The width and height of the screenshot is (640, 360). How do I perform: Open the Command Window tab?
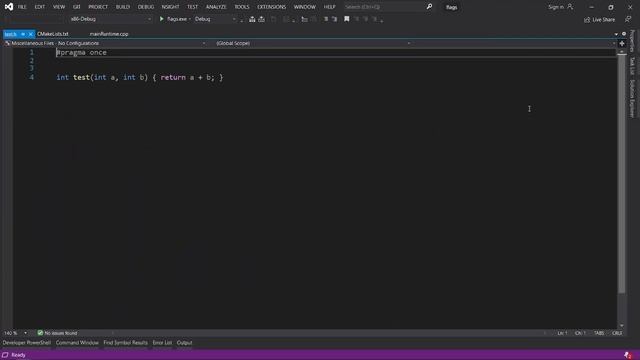click(x=77, y=343)
